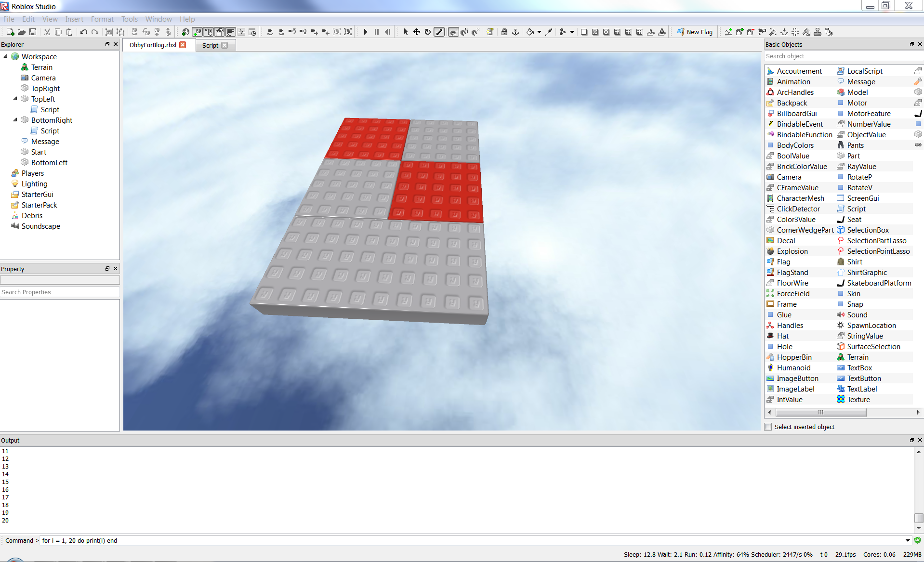The image size is (924, 562).
Task: Open the File menu
Action: (9, 19)
